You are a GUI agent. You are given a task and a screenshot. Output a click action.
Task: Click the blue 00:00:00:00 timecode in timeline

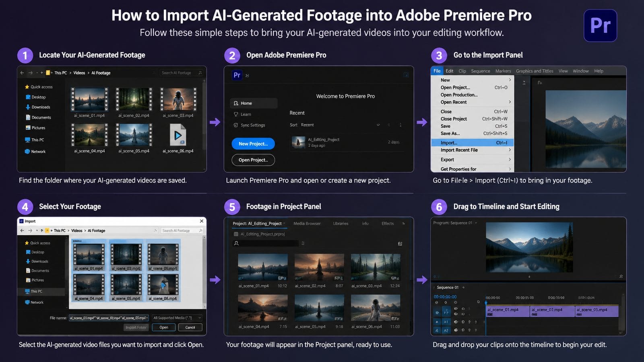(x=445, y=297)
